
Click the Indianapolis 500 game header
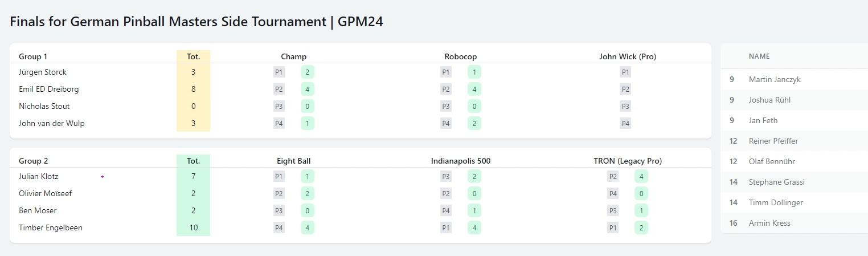click(461, 161)
